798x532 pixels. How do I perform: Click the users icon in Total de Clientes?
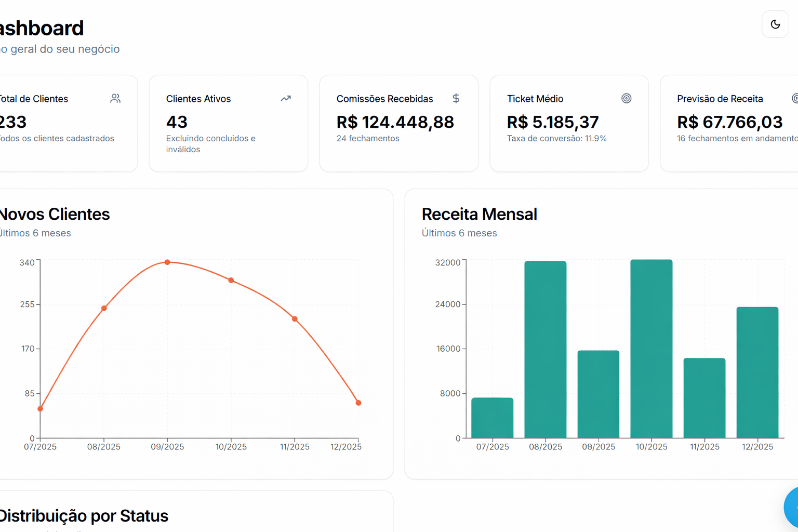point(115,99)
